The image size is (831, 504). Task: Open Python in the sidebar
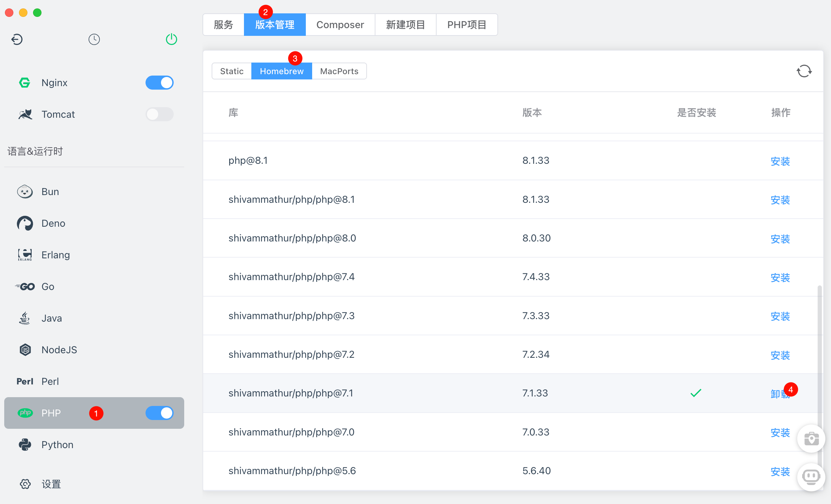click(x=94, y=445)
